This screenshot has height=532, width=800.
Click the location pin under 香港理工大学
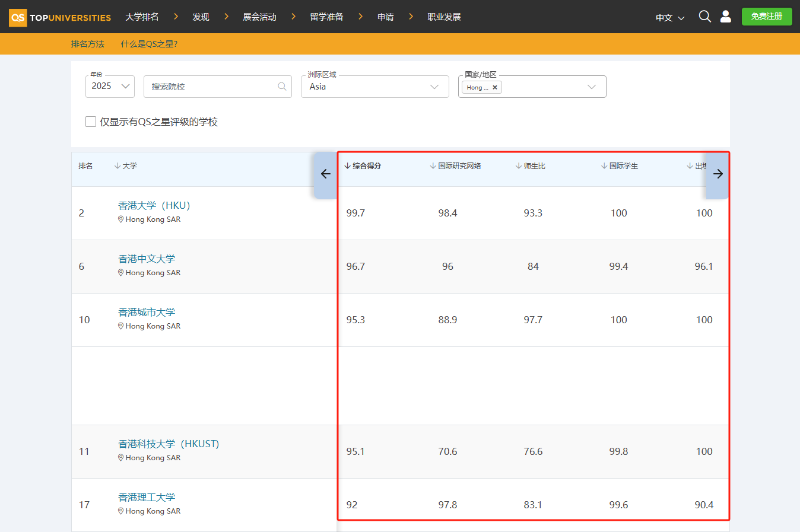point(121,511)
